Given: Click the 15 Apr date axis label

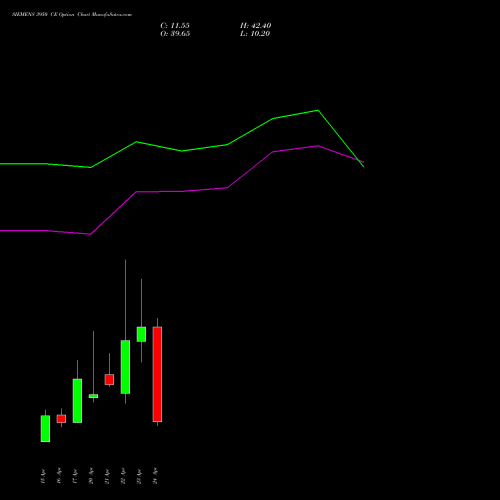Looking at the screenshot, I should point(43,476).
